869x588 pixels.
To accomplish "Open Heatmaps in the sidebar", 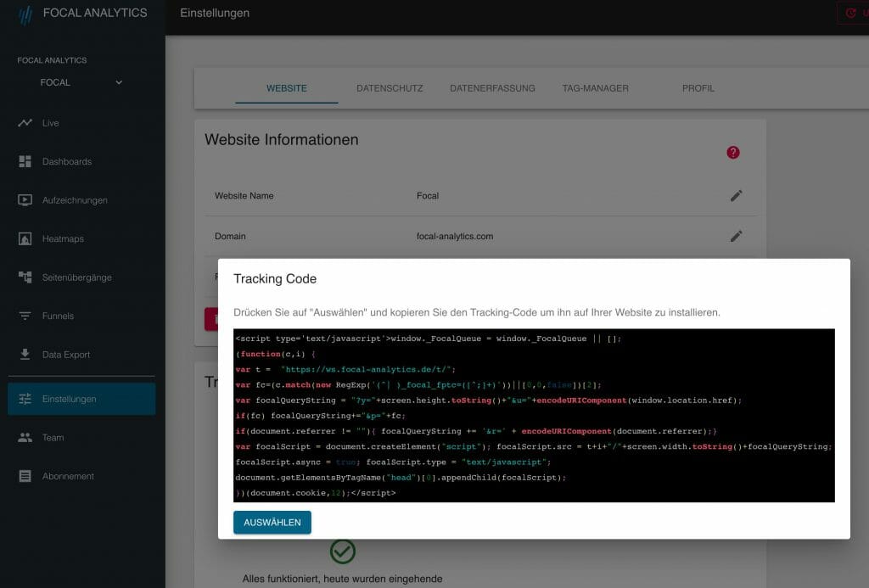I will pos(81,239).
